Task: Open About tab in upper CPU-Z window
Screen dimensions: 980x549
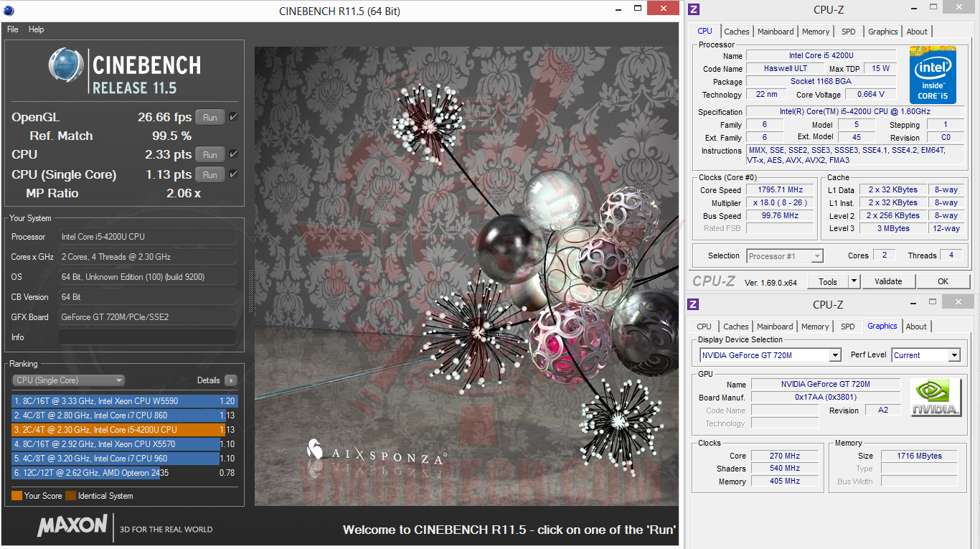Action: tap(917, 32)
